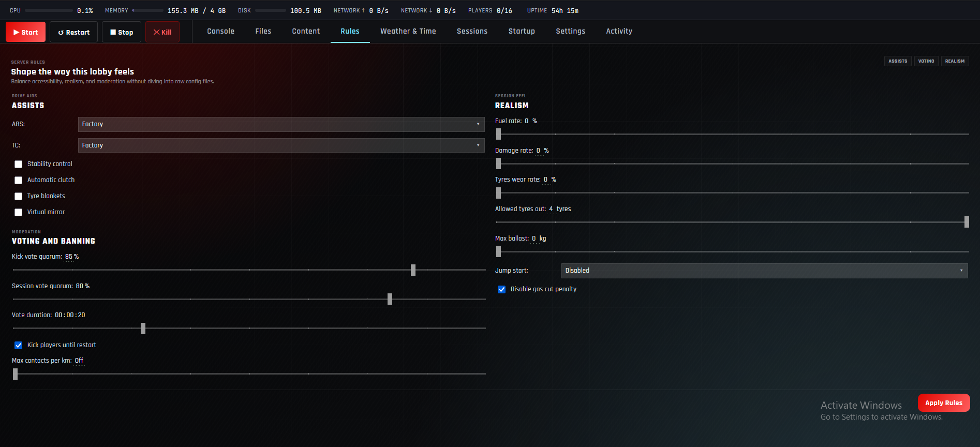980x447 pixels.
Task: Jump to REALISM section chip
Action: 955,61
